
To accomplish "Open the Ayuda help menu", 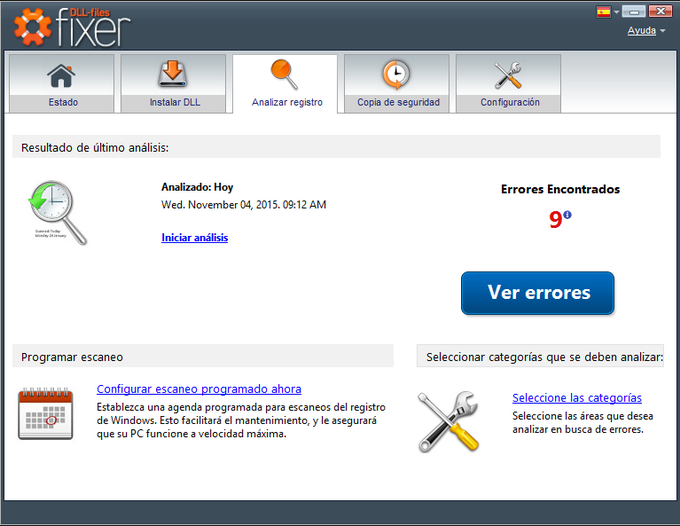I will [x=641, y=30].
